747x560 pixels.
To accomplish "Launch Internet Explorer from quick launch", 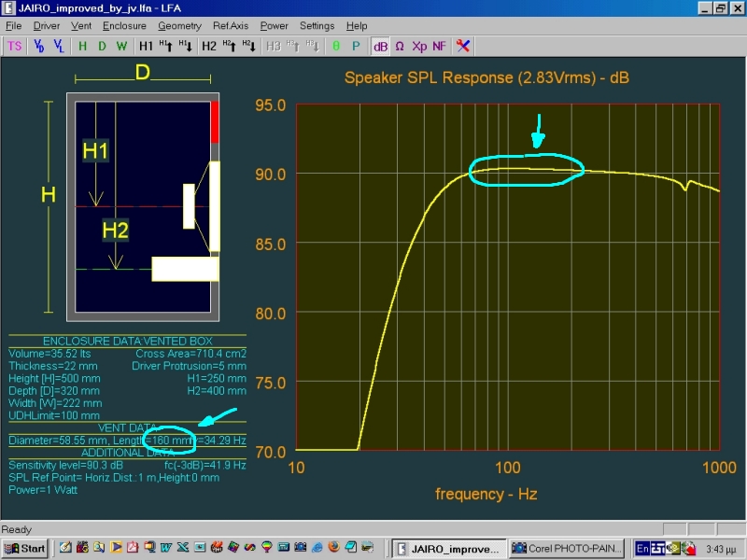I will [317, 547].
